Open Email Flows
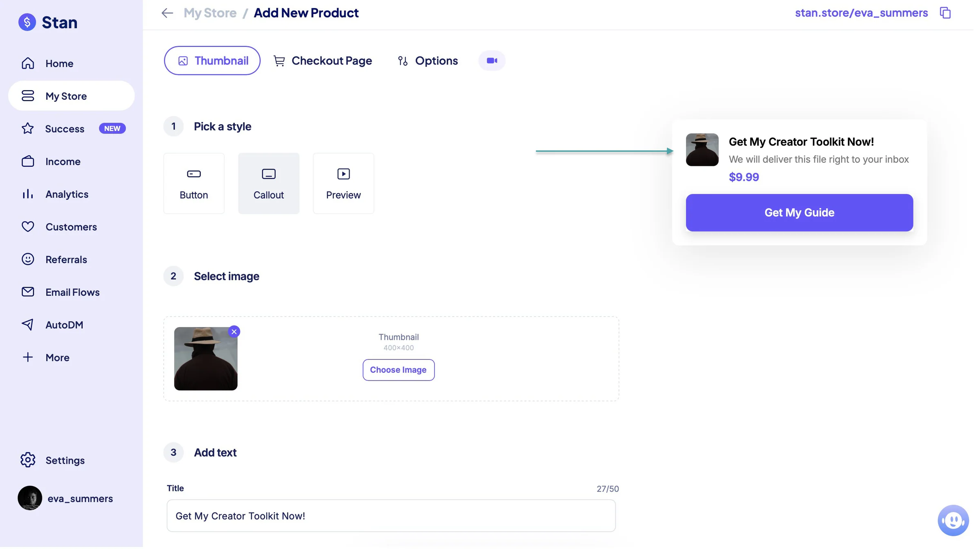 point(71,292)
